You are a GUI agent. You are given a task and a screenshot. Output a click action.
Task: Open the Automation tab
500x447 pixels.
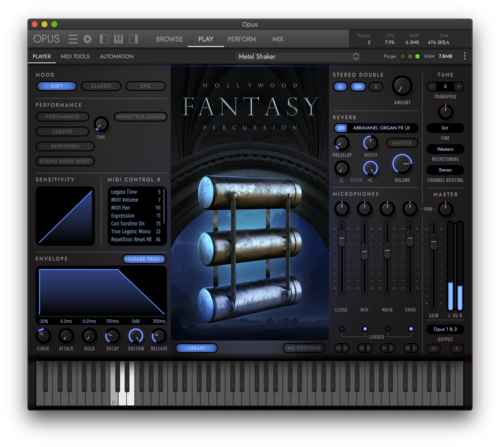[x=117, y=56]
